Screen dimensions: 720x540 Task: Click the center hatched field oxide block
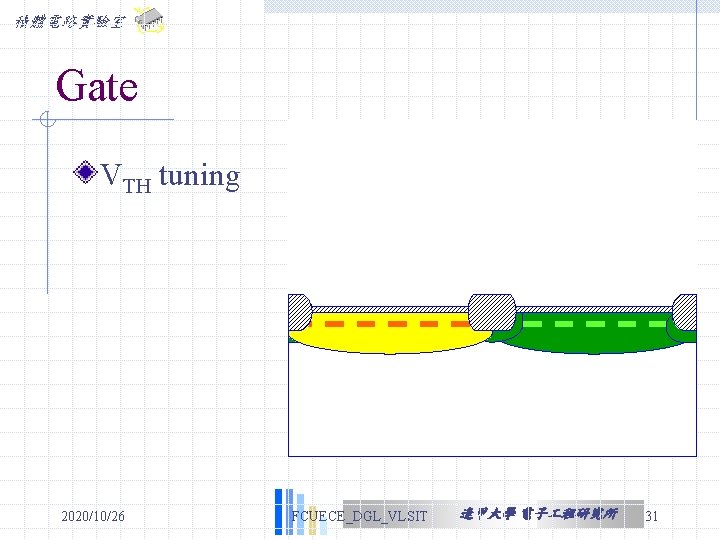click(492, 312)
